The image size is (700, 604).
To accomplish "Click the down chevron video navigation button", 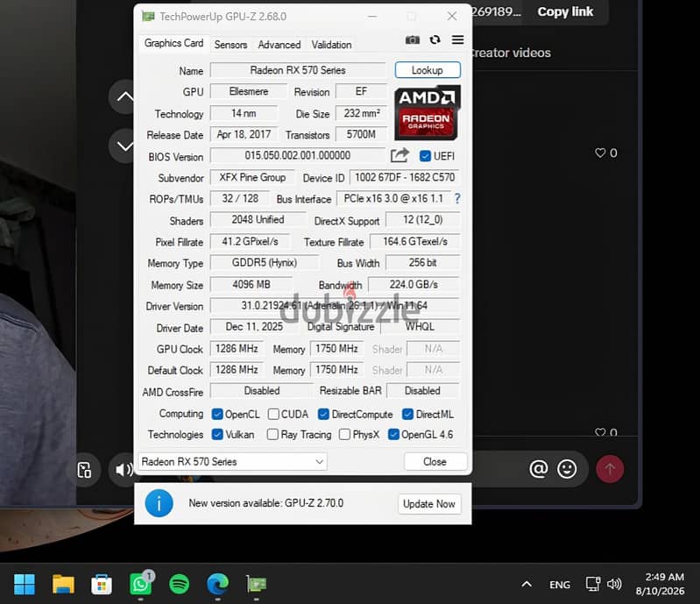I will point(125,146).
